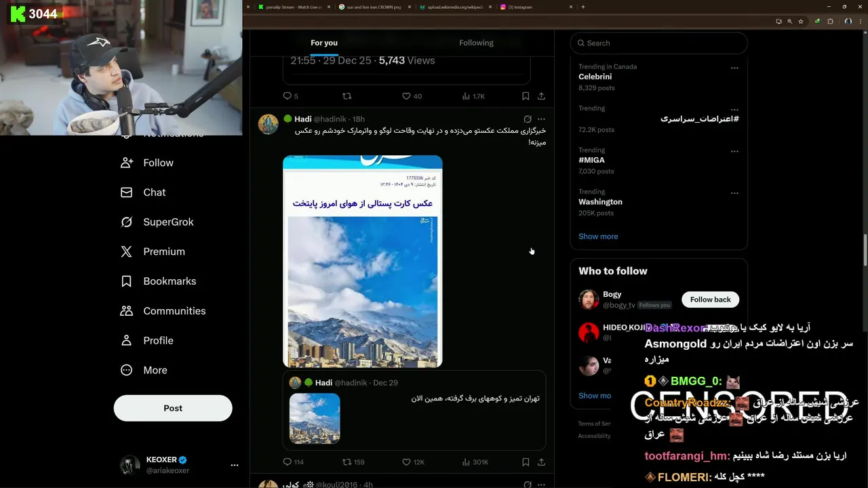The width and height of the screenshot is (868, 488).
Task: Open more options for #MIGA trend
Action: click(734, 151)
